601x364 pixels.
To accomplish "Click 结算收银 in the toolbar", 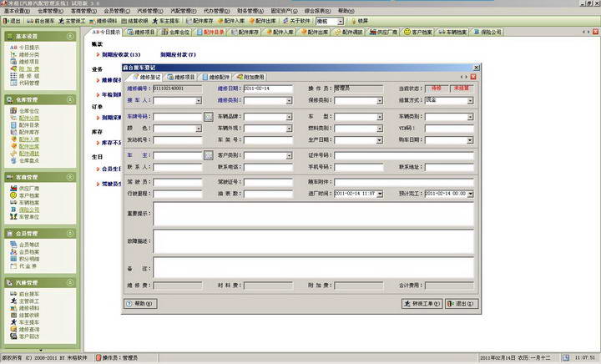I will [134, 21].
